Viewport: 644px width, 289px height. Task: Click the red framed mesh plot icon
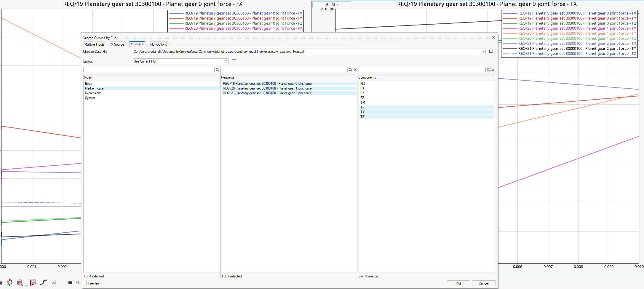[33, 282]
